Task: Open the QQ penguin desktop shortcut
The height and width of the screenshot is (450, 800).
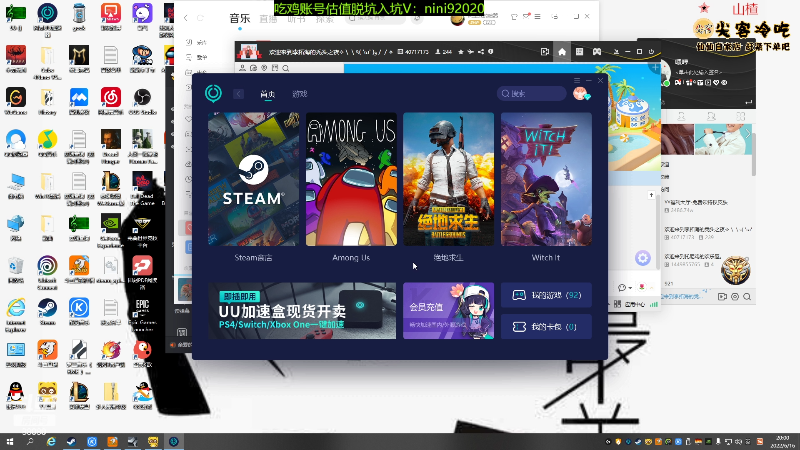Action: pos(16,395)
